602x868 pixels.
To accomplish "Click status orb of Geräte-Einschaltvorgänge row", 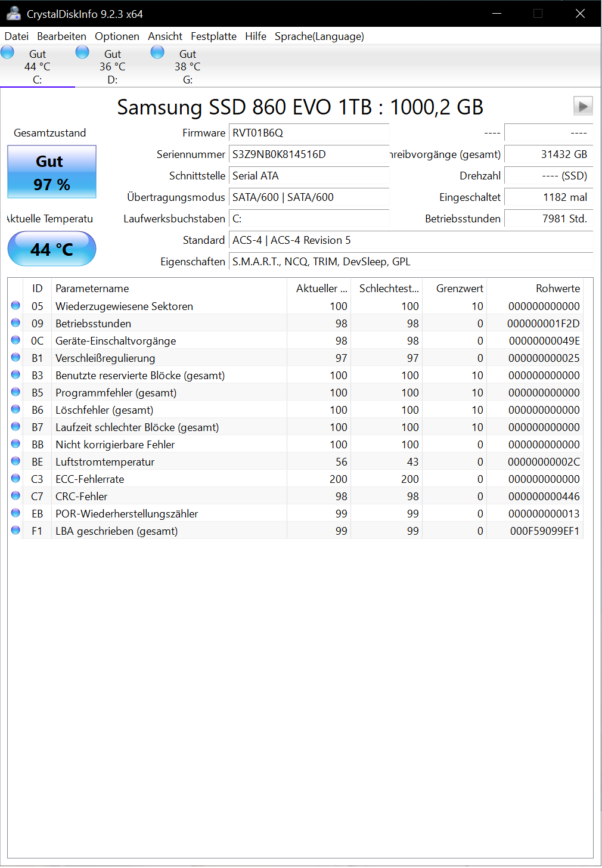I will 15,340.
